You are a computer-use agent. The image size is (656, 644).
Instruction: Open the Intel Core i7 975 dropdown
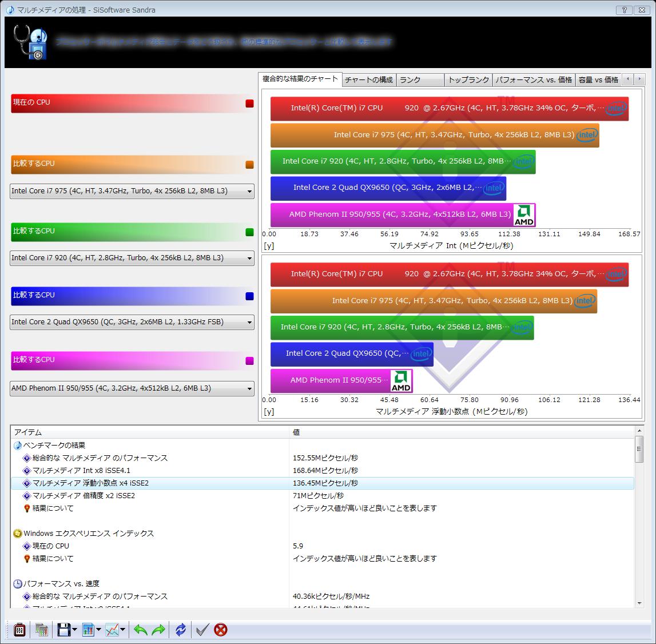(132, 191)
